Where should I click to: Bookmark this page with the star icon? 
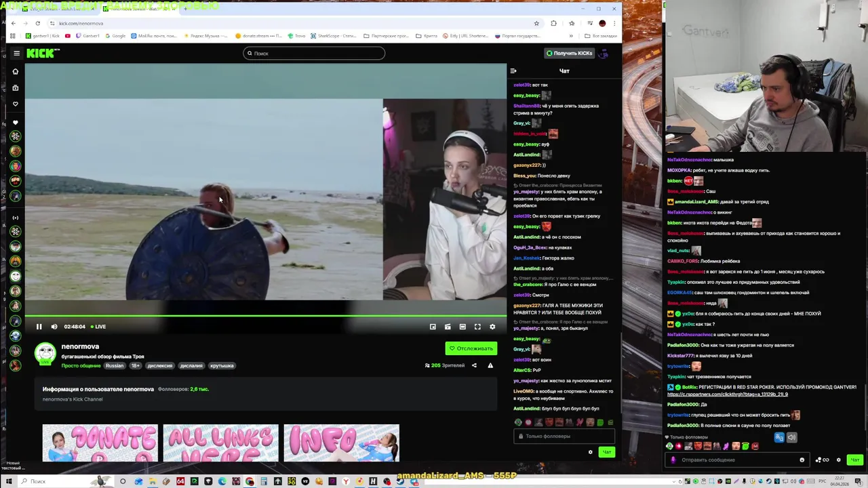536,23
